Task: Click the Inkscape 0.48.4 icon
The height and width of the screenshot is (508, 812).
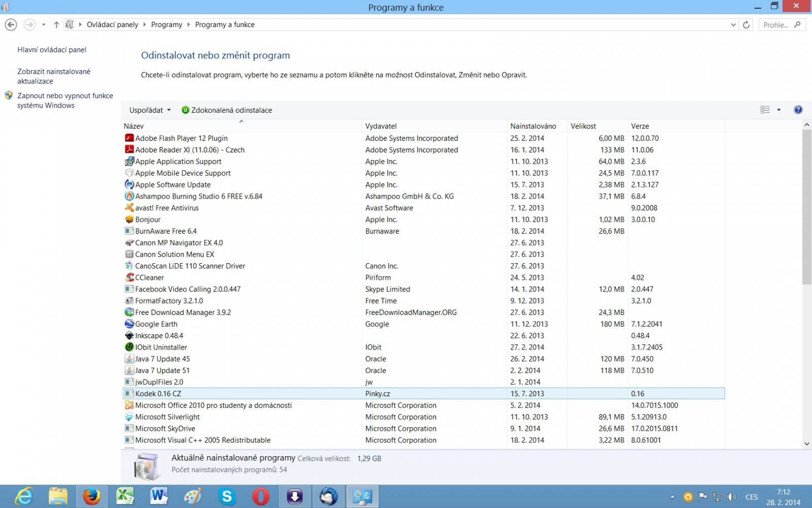Action: pos(129,335)
